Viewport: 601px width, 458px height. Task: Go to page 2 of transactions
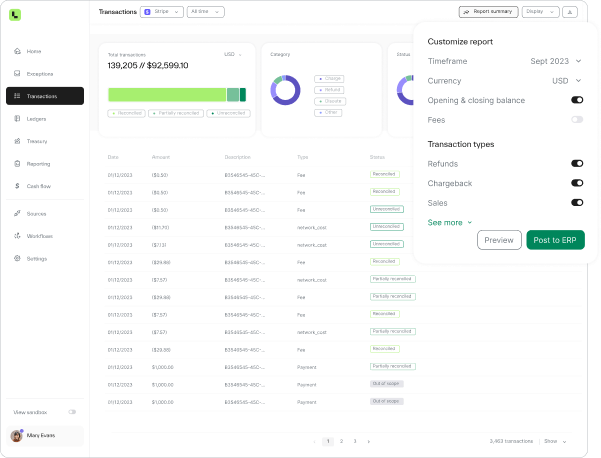click(x=341, y=440)
